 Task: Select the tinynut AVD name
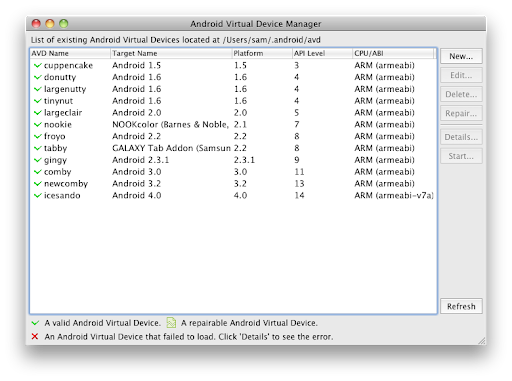(58, 101)
